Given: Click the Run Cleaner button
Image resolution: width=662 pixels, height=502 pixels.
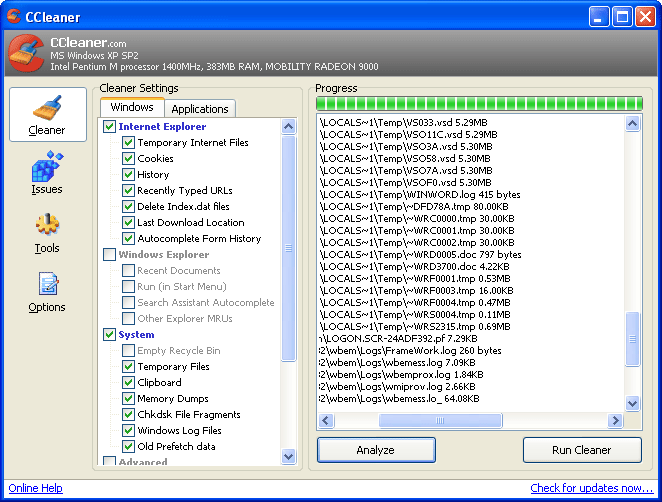Looking at the screenshot, I should 581,450.
